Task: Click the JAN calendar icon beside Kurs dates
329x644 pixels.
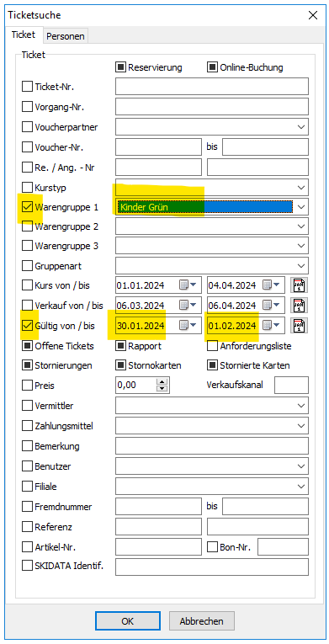Action: [300, 285]
